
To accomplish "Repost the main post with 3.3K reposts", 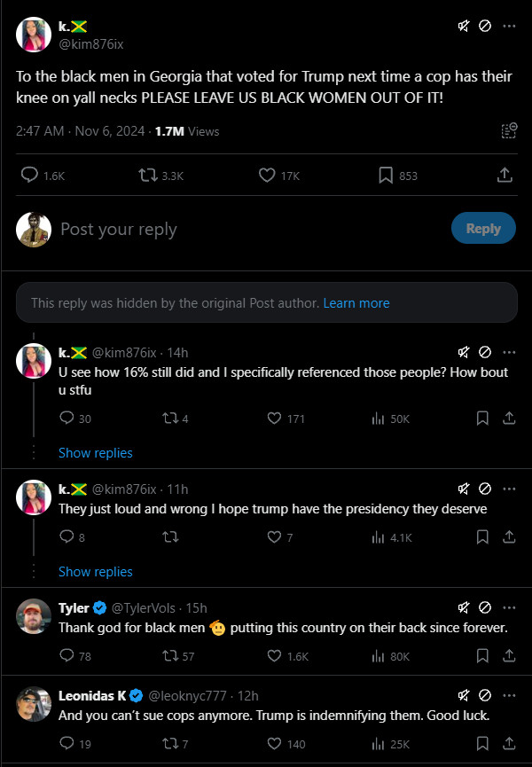I will tap(148, 176).
